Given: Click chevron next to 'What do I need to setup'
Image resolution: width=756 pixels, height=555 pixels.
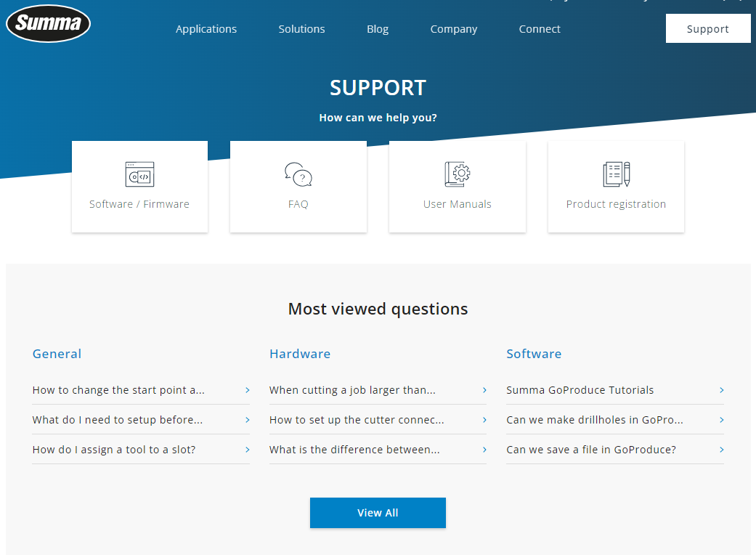Looking at the screenshot, I should (x=248, y=420).
